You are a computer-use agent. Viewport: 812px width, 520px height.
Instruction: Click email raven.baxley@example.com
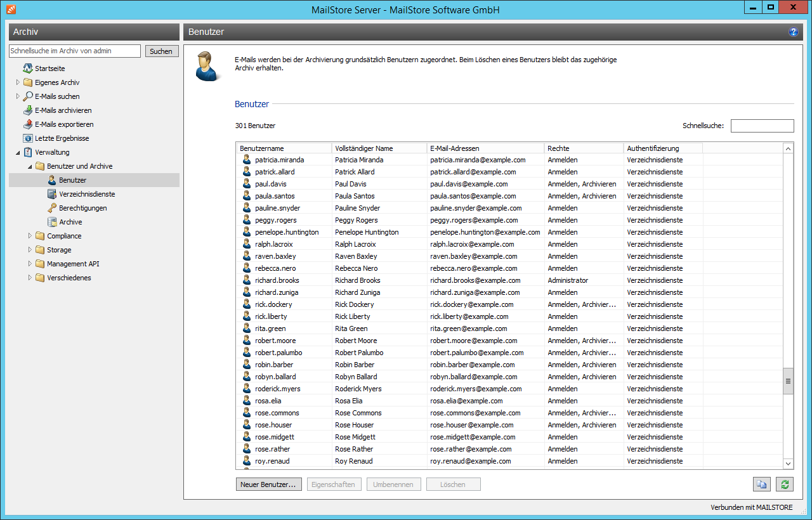(x=474, y=256)
